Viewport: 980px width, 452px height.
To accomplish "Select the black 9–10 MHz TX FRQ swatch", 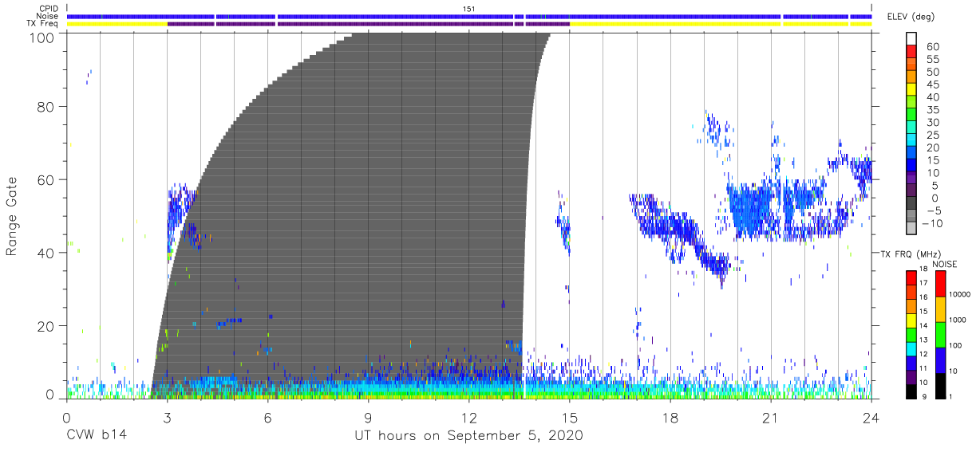I will 911,391.
